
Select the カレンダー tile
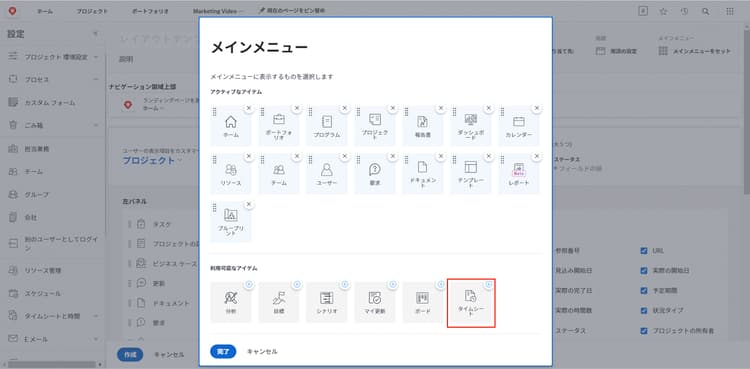tap(519, 126)
